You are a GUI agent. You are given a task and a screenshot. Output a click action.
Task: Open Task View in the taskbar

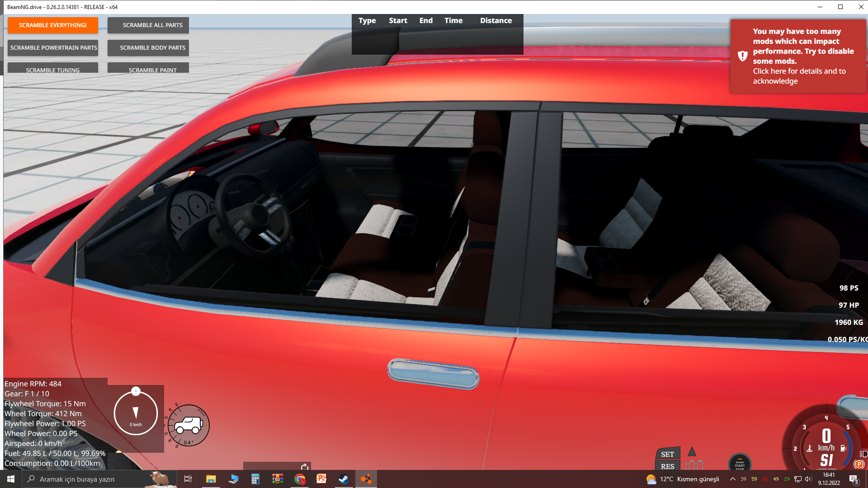pyautogui.click(x=188, y=479)
